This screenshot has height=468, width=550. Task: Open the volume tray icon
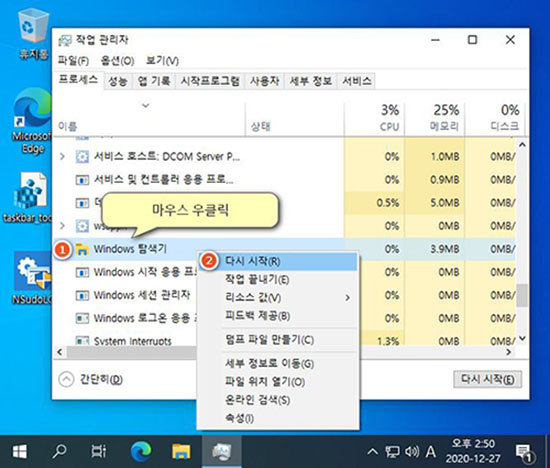click(x=412, y=452)
